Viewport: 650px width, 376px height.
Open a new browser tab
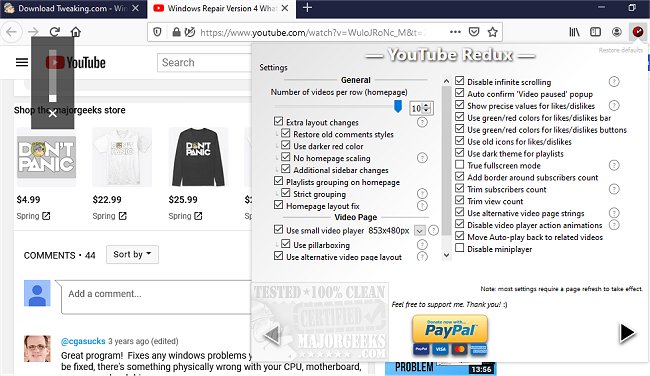tap(307, 8)
